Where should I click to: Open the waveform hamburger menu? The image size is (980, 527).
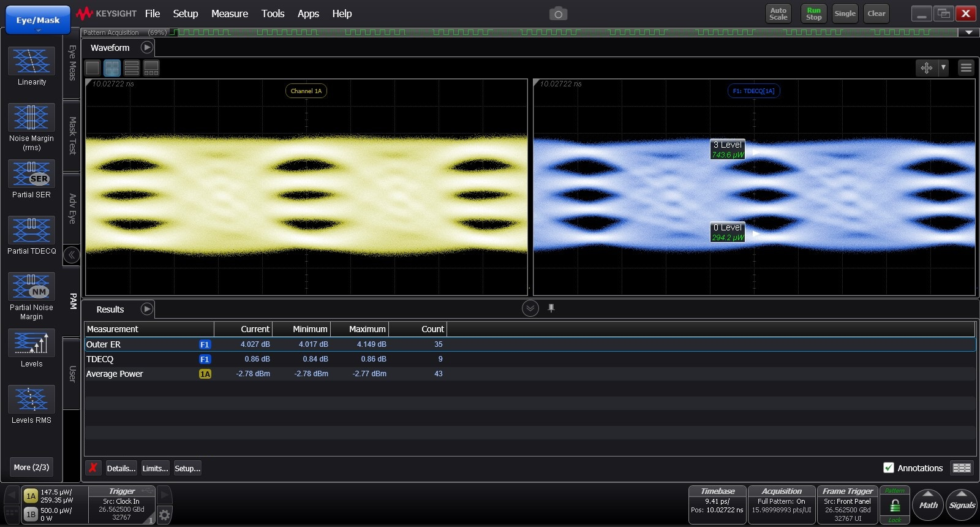[966, 68]
